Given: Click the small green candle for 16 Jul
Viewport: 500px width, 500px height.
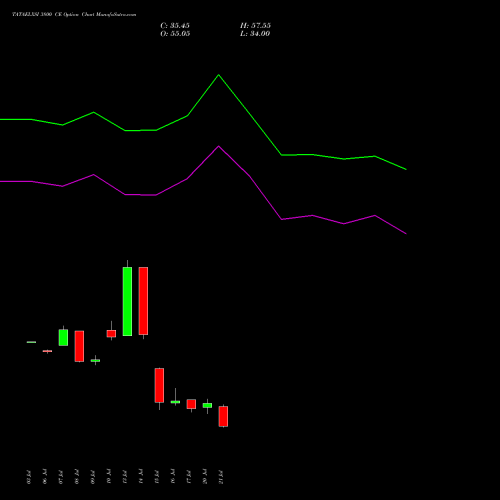Looking at the screenshot, I should (175, 402).
